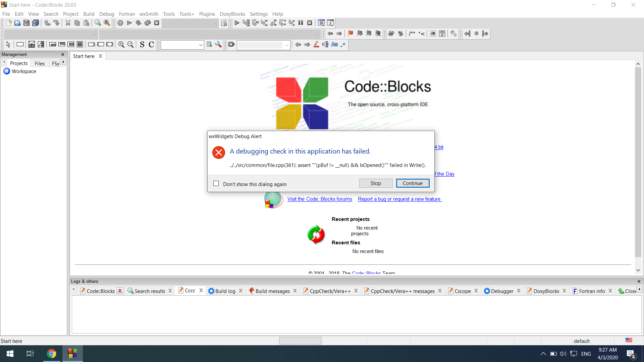Open 'Visit the Code::Blocks forums' link
The image size is (644, 362).
(x=319, y=199)
